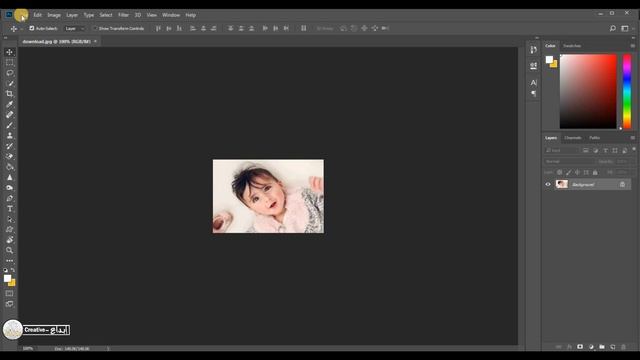Pick a shade in the red color field

(588, 91)
